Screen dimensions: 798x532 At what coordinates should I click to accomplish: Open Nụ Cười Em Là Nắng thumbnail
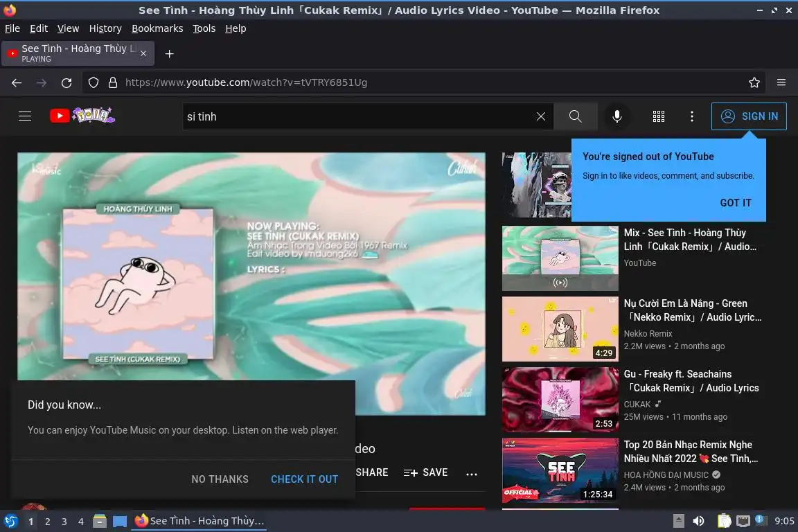(560, 329)
